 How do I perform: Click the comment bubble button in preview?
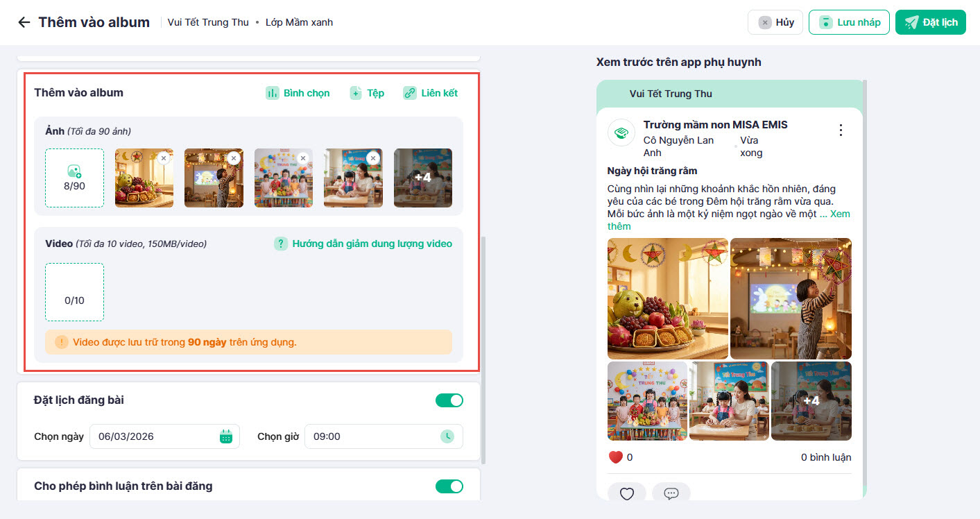(x=671, y=493)
